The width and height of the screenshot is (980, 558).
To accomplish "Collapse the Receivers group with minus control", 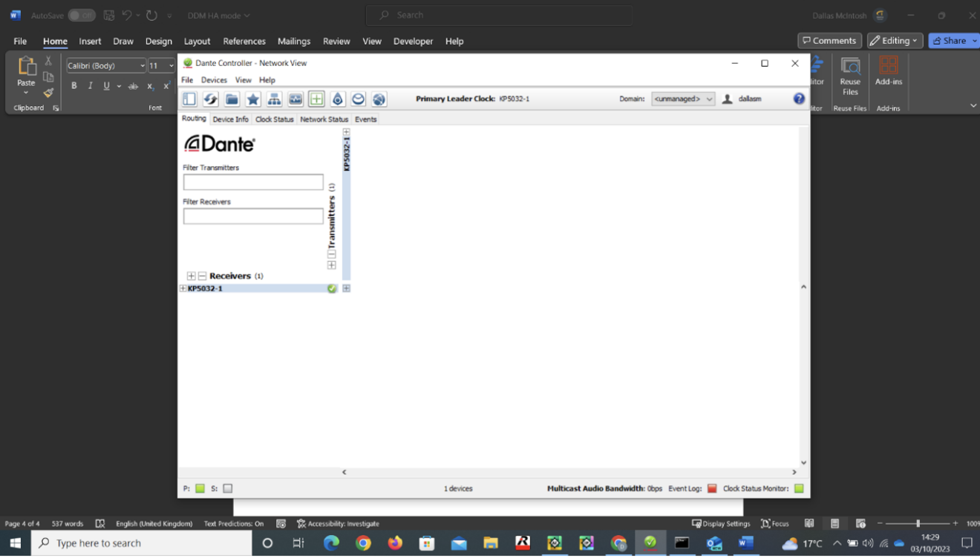I will 201,275.
